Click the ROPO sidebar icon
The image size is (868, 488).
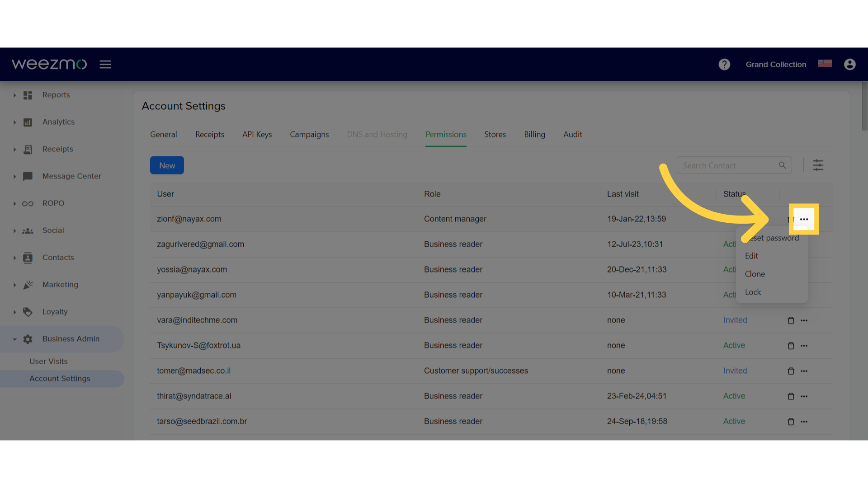click(27, 203)
